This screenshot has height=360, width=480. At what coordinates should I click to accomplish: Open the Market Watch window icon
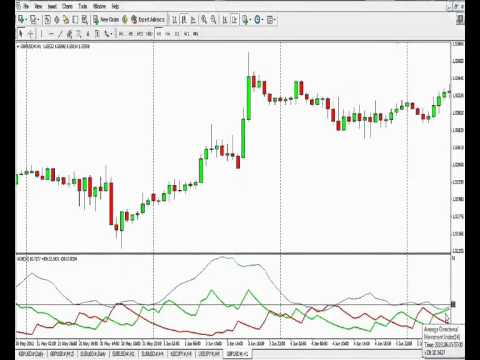pos(48,20)
